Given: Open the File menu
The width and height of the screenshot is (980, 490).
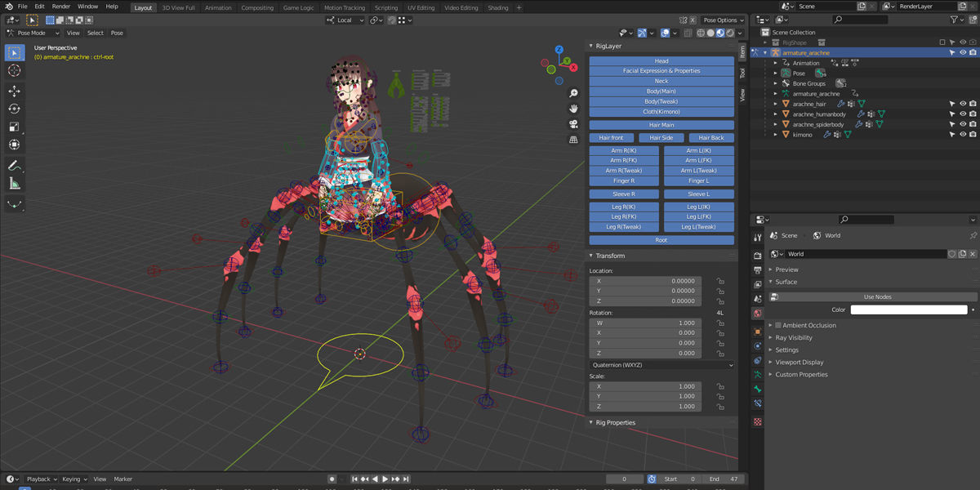Looking at the screenshot, I should pyautogui.click(x=22, y=7).
